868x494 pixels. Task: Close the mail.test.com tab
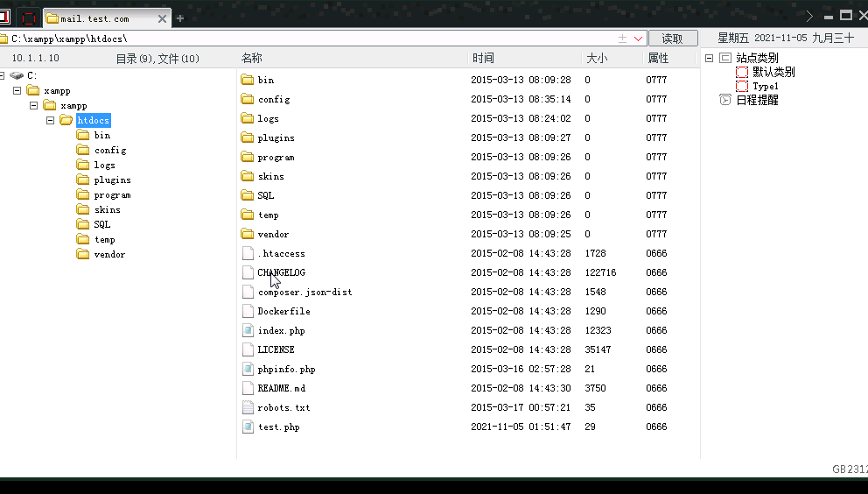pyautogui.click(x=162, y=19)
